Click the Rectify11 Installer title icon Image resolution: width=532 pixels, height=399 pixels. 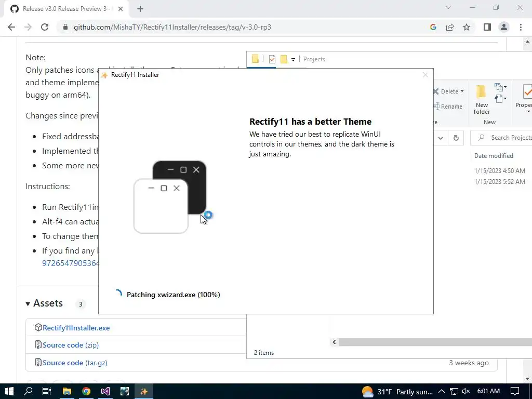pos(104,75)
